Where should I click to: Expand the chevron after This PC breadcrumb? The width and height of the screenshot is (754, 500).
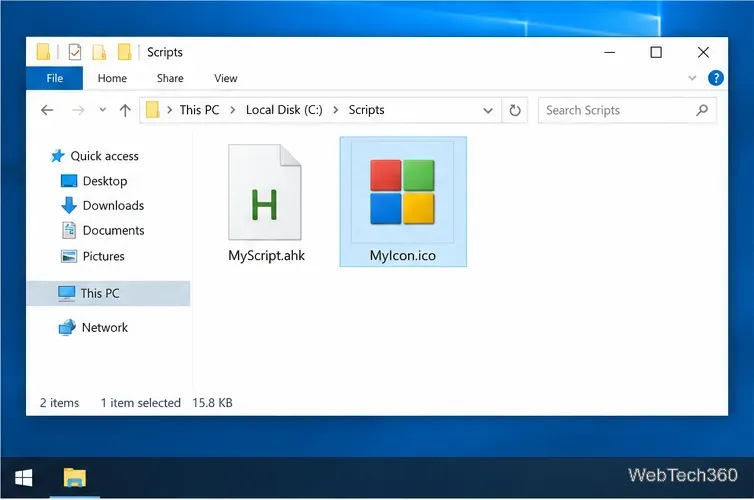click(x=233, y=110)
